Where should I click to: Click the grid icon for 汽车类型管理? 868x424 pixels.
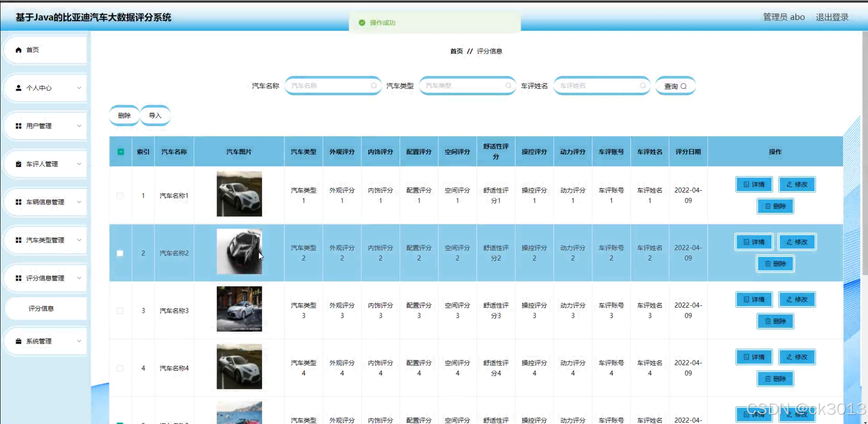(x=18, y=240)
